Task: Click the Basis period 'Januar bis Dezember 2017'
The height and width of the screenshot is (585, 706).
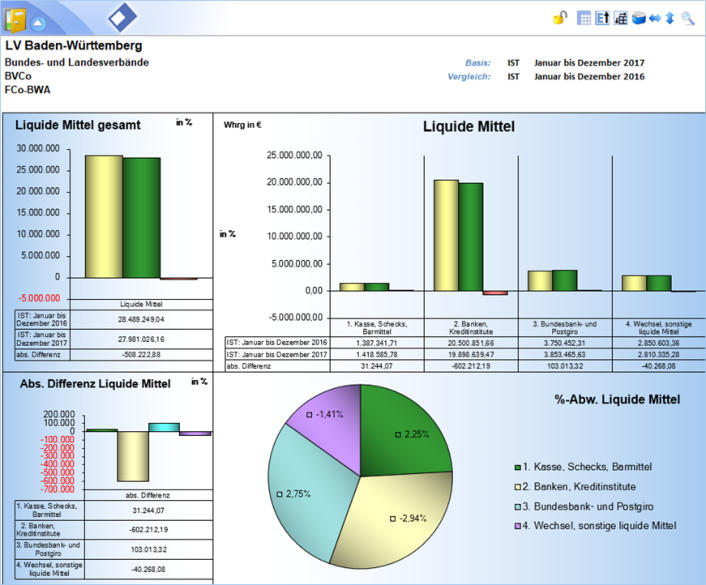Action: 589,62
